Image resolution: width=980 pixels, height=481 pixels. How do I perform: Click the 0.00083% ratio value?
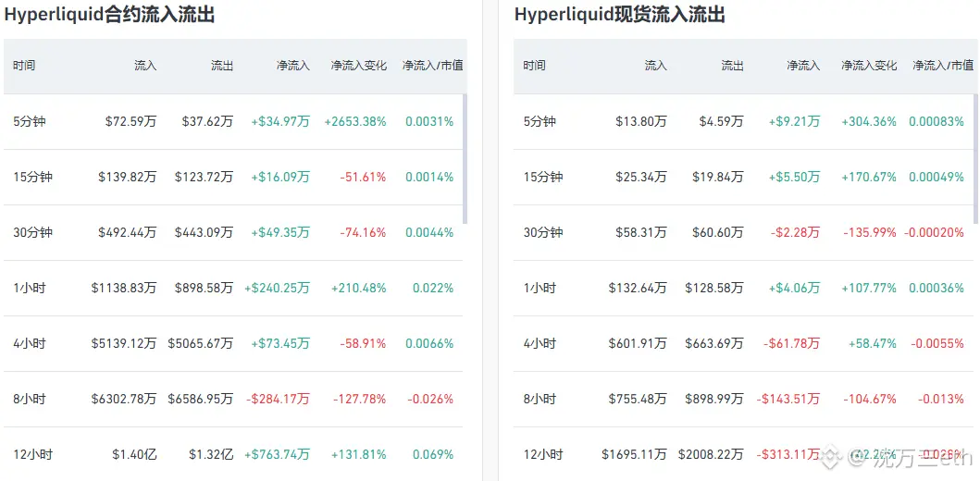937,122
